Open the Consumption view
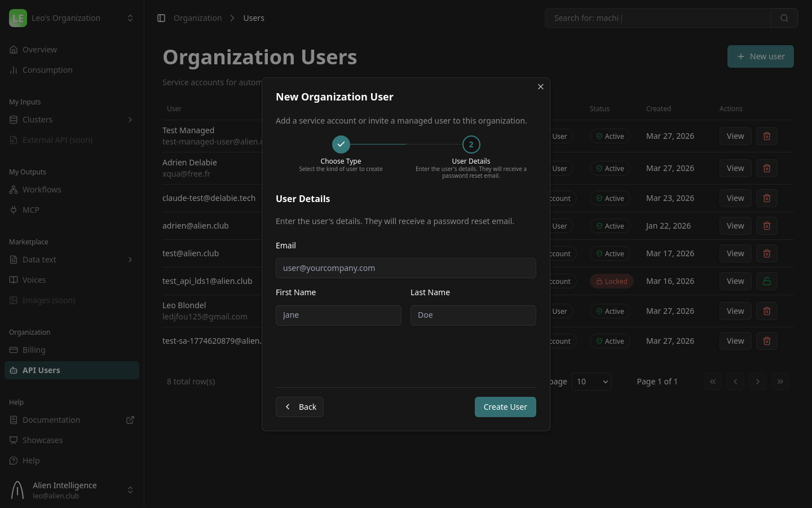This screenshot has height=508, width=812. [47, 69]
